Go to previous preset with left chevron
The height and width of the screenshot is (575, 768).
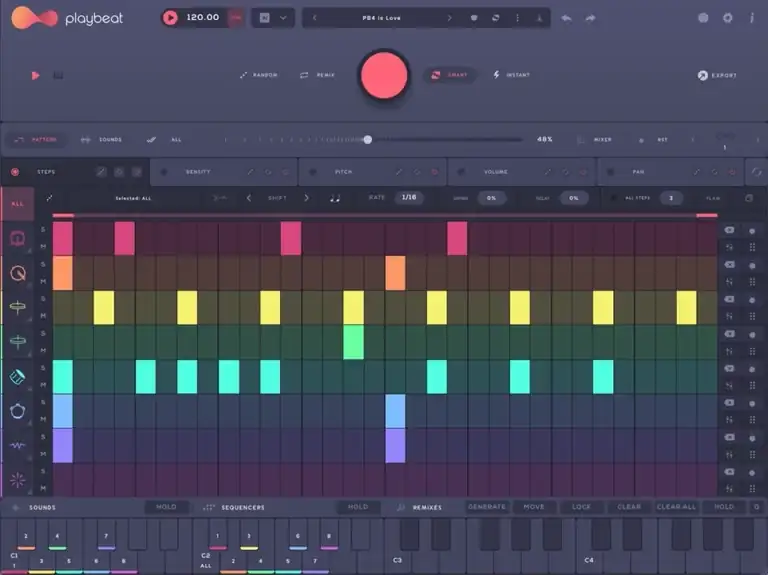point(314,18)
